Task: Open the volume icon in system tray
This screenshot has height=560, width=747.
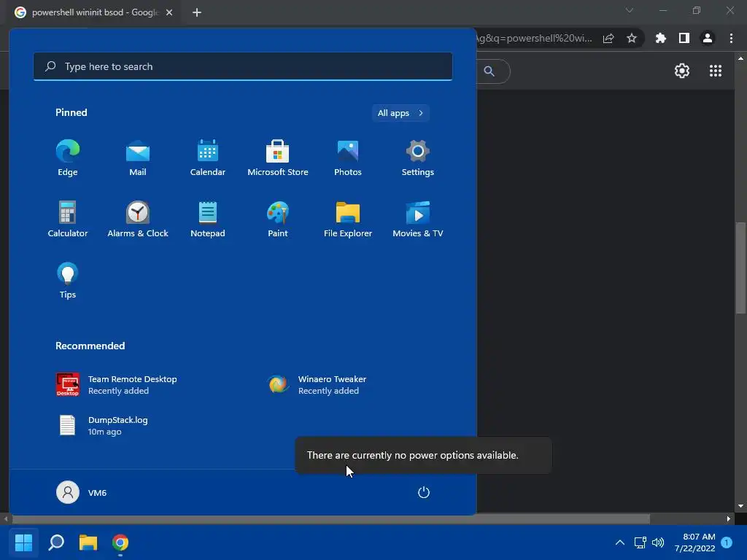Action: tap(658, 542)
